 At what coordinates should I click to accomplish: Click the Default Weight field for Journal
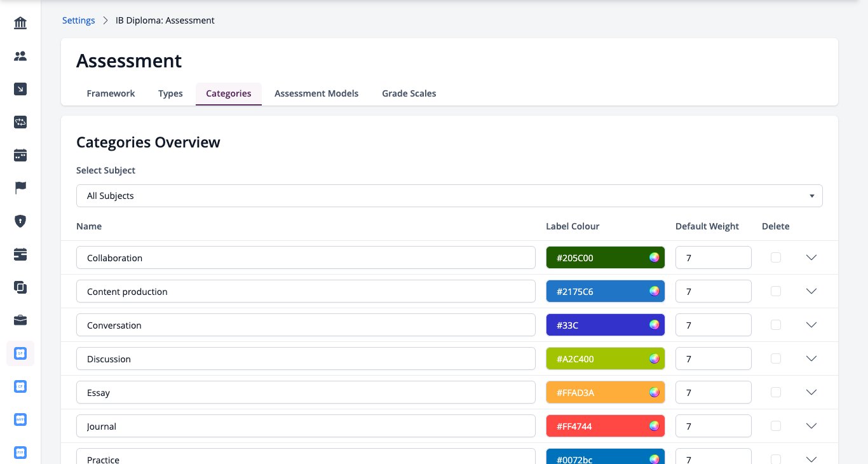714,426
